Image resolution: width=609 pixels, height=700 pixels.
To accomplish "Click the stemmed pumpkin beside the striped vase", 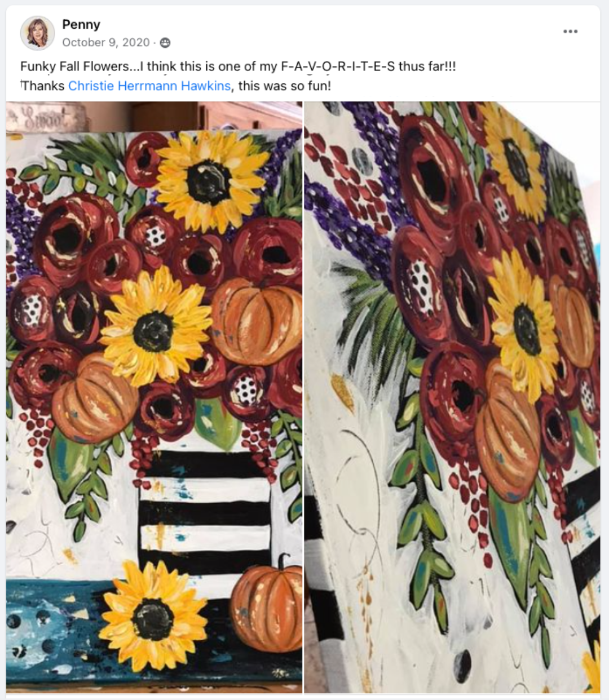I will tap(267, 601).
